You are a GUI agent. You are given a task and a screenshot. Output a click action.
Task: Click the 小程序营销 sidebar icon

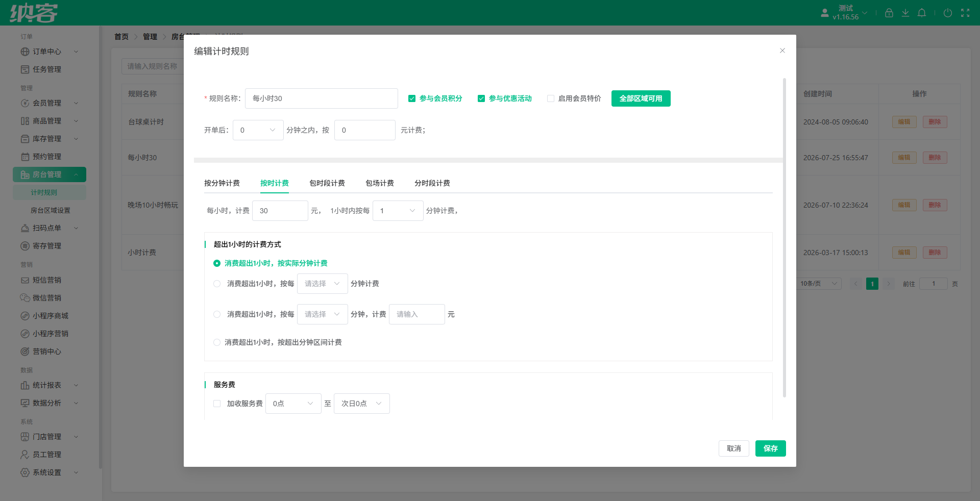point(25,334)
